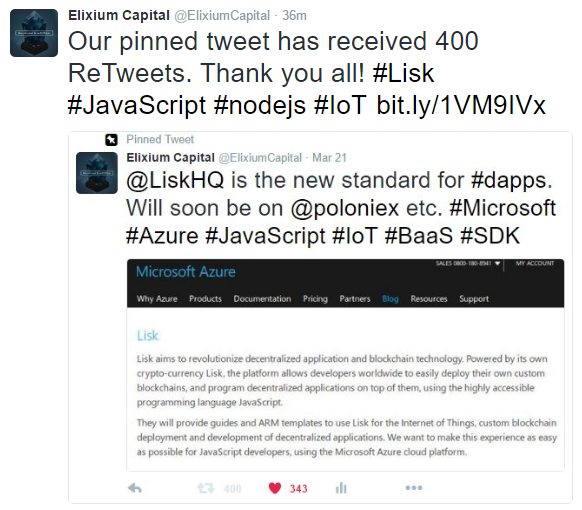Open the tweet analytics bar icon

point(341,488)
